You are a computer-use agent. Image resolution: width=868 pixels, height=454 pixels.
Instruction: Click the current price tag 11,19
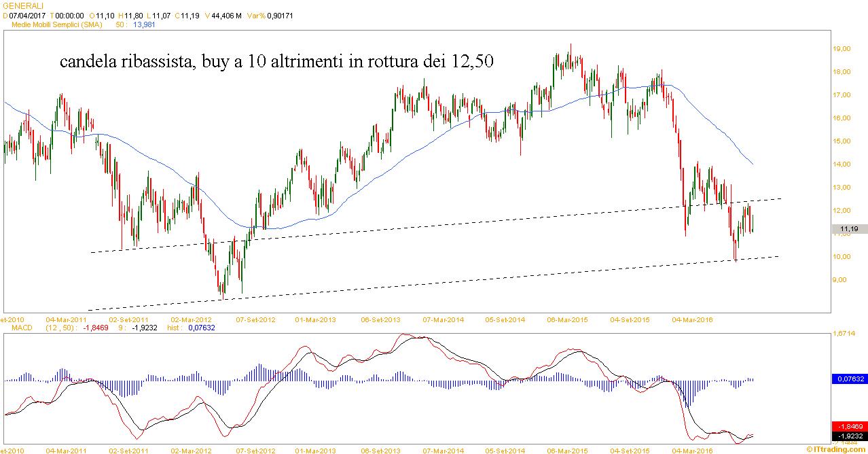[x=849, y=230]
